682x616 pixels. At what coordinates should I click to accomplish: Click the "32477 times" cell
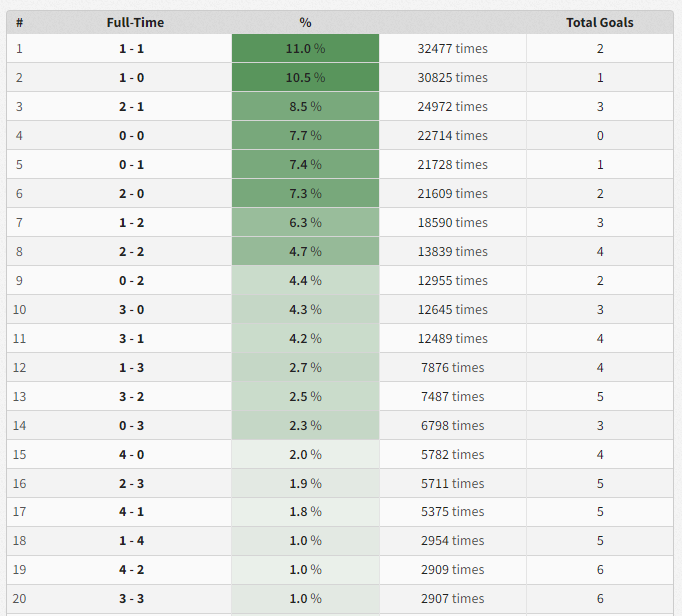point(453,48)
